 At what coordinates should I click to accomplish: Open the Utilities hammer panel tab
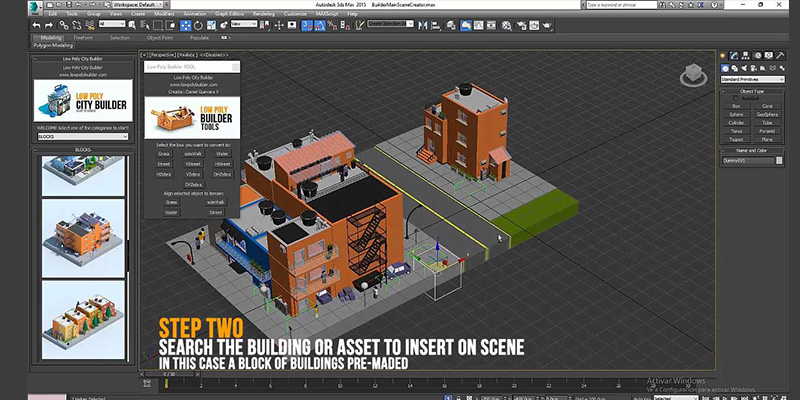781,56
